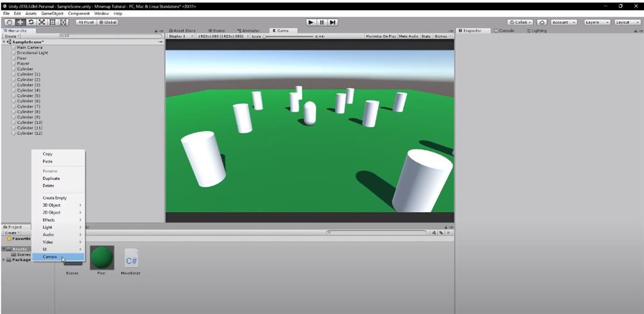Open the search by type filter icon
Screen dimensions: 644x314
pyautogui.click(x=434, y=233)
